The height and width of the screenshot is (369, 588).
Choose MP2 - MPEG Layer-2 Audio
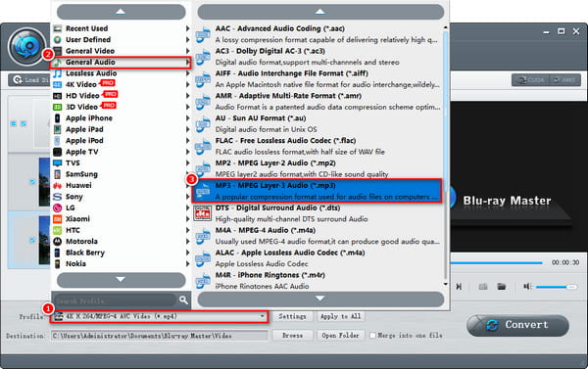(x=318, y=168)
